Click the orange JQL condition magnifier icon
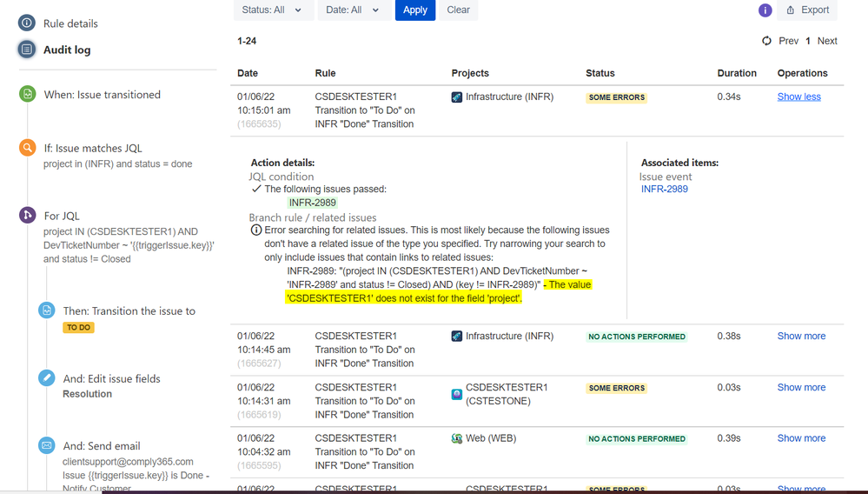 [x=27, y=147]
